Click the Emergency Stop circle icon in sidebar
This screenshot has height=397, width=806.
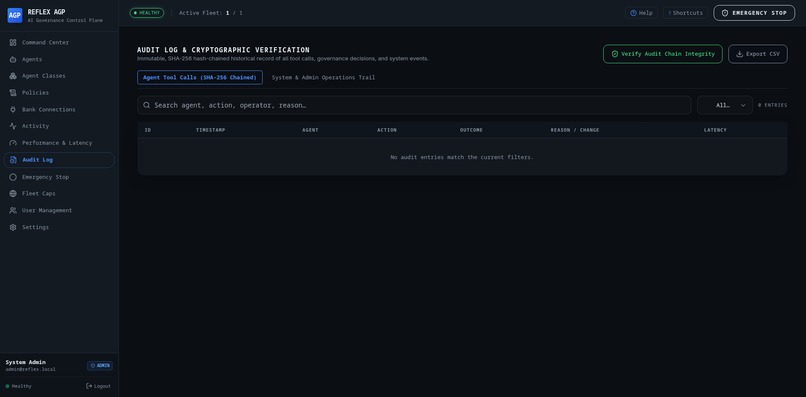tap(13, 177)
